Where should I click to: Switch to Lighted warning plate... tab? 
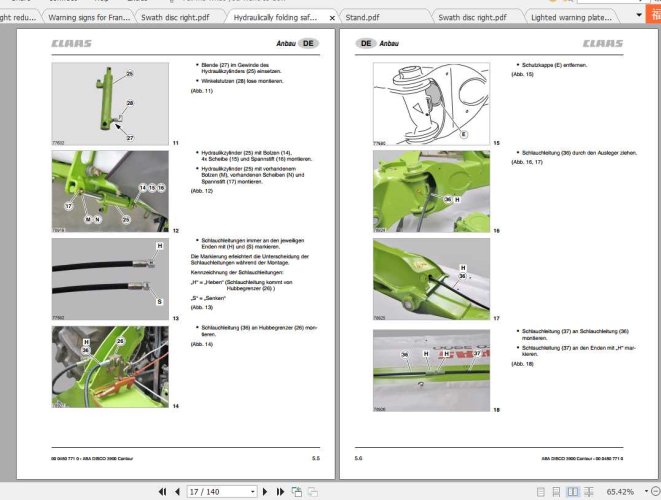coord(571,17)
